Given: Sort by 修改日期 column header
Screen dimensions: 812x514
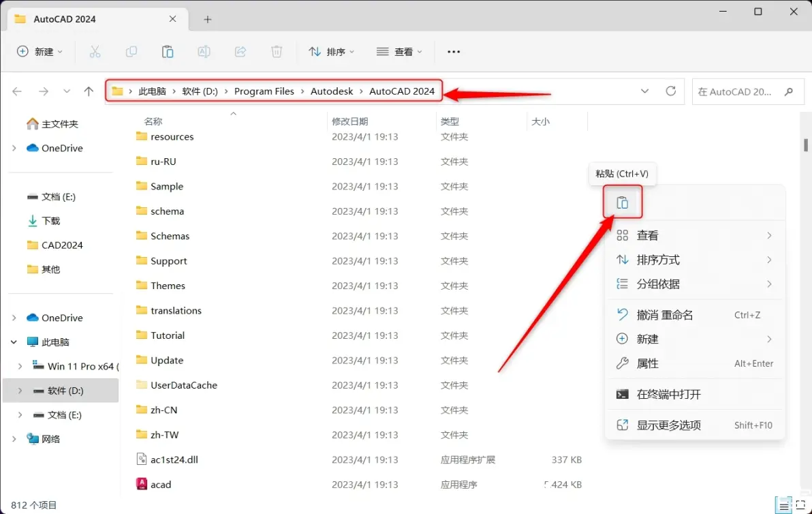Looking at the screenshot, I should click(349, 121).
